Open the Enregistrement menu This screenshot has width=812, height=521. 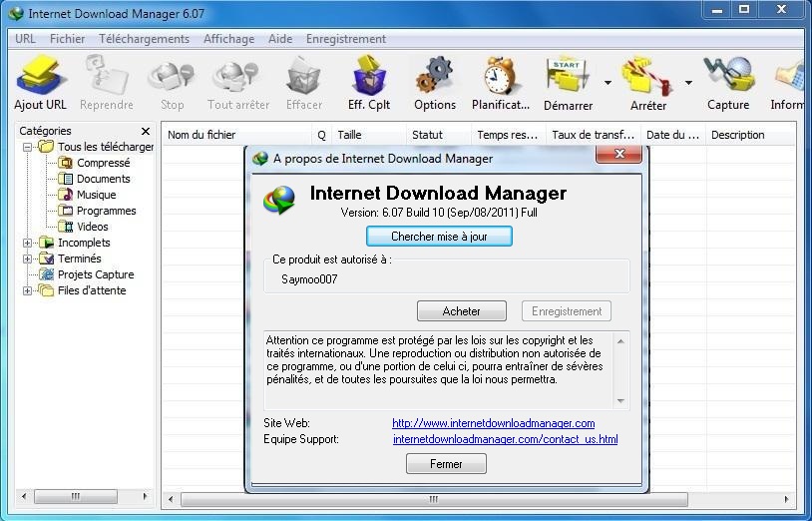(x=346, y=39)
